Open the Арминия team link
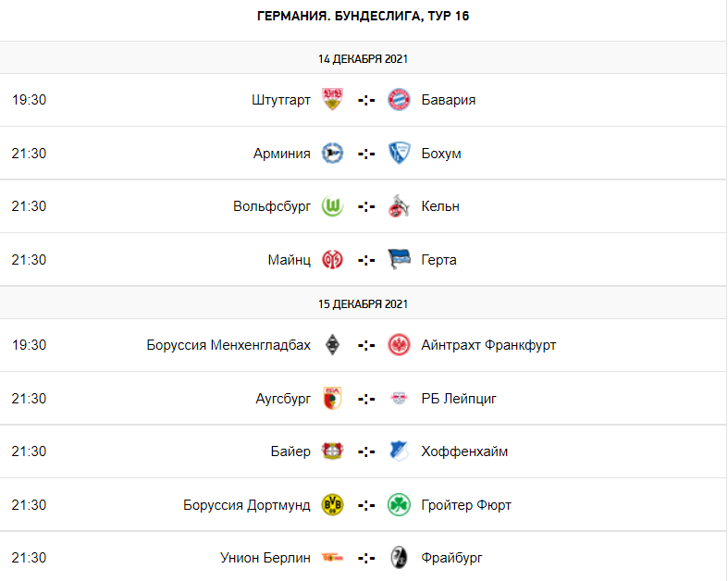The height and width of the screenshot is (581, 728). point(282,154)
